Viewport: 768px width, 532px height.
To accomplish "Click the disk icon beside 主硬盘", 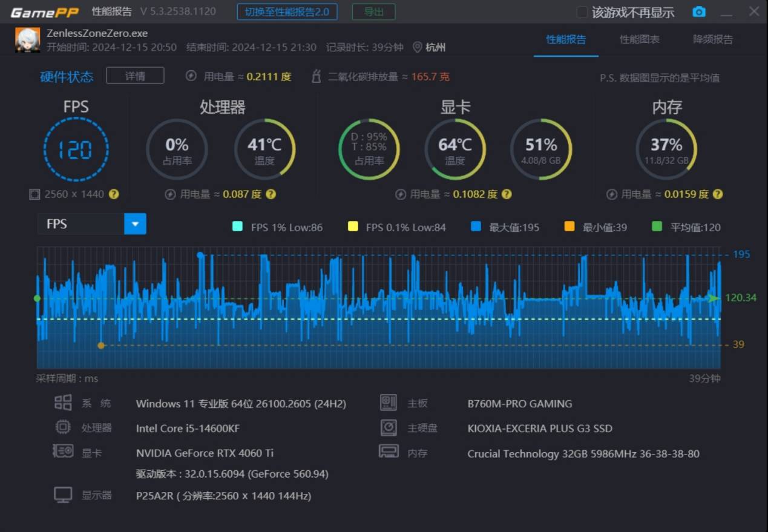I will click(x=389, y=427).
